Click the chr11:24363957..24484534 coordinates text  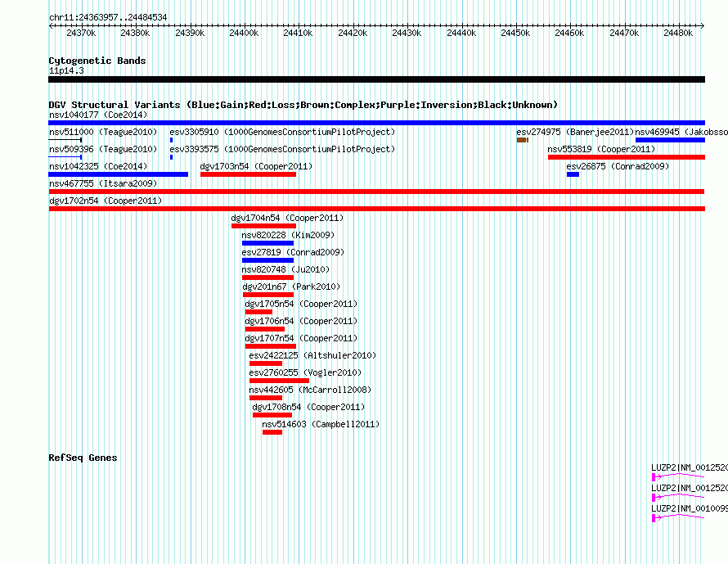108,18
